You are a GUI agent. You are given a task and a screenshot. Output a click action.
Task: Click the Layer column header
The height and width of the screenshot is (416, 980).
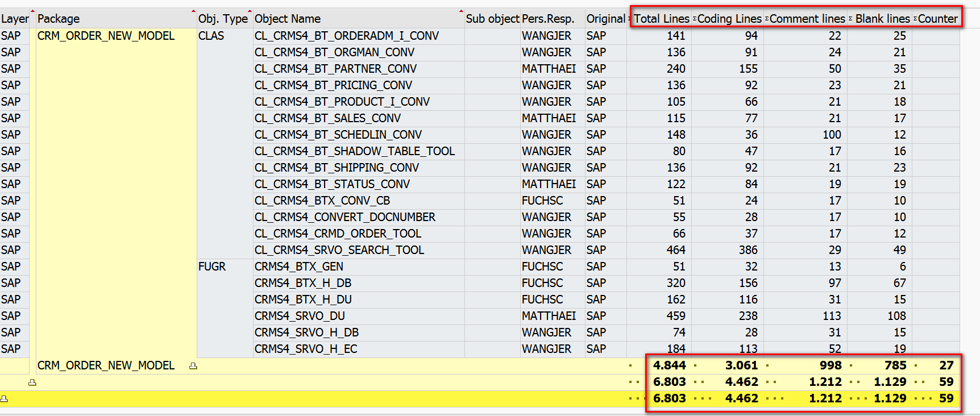[15, 19]
